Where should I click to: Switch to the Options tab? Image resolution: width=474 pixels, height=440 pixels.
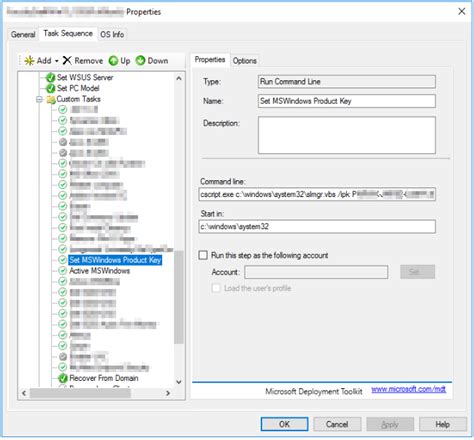(x=245, y=61)
